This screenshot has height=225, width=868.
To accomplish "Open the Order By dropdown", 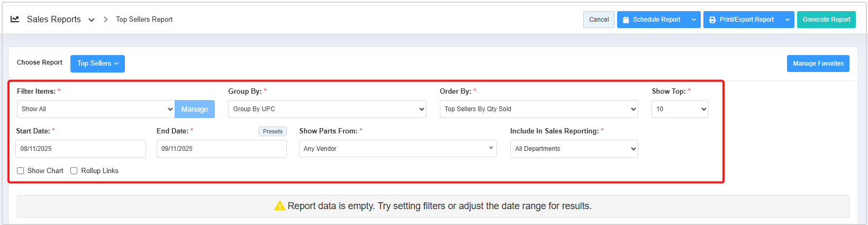I will click(x=539, y=109).
